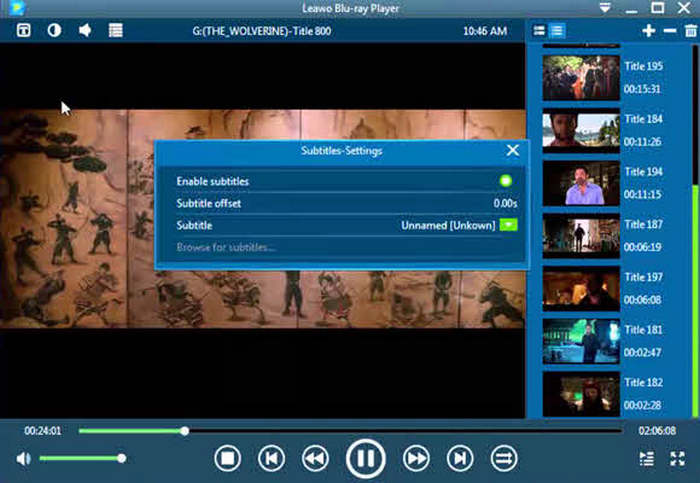
Task: Play Title 187 thumbnail
Action: pos(581,236)
